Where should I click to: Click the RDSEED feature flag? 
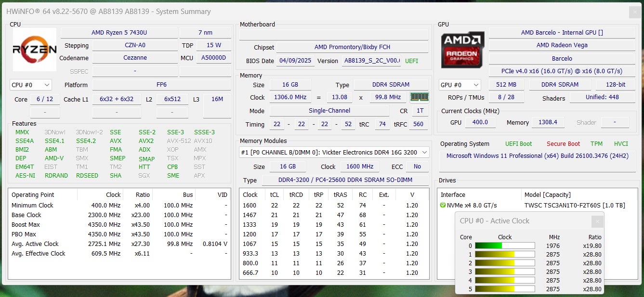(x=87, y=176)
